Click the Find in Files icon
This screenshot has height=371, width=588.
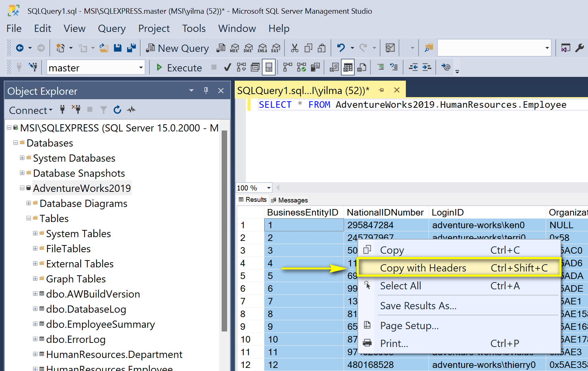429,48
